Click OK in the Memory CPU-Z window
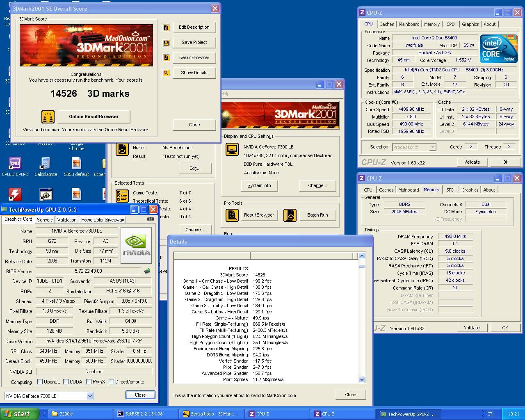525x420 pixels. (505, 328)
